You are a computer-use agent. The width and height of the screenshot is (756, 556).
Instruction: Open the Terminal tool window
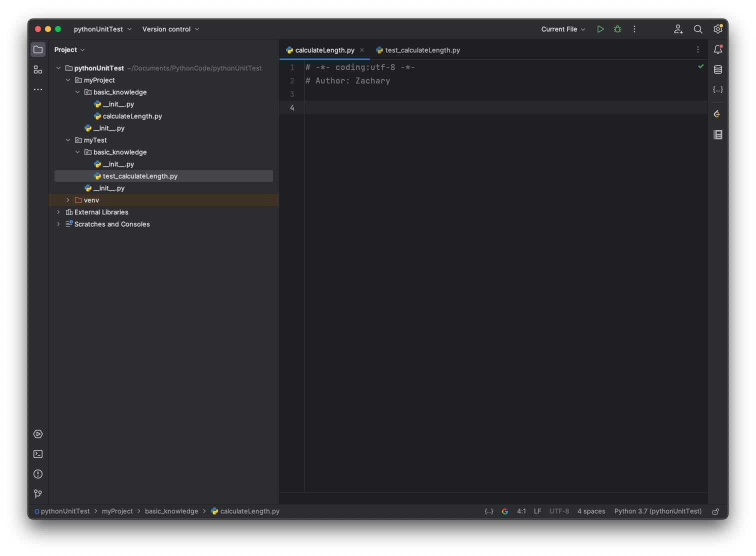click(38, 454)
